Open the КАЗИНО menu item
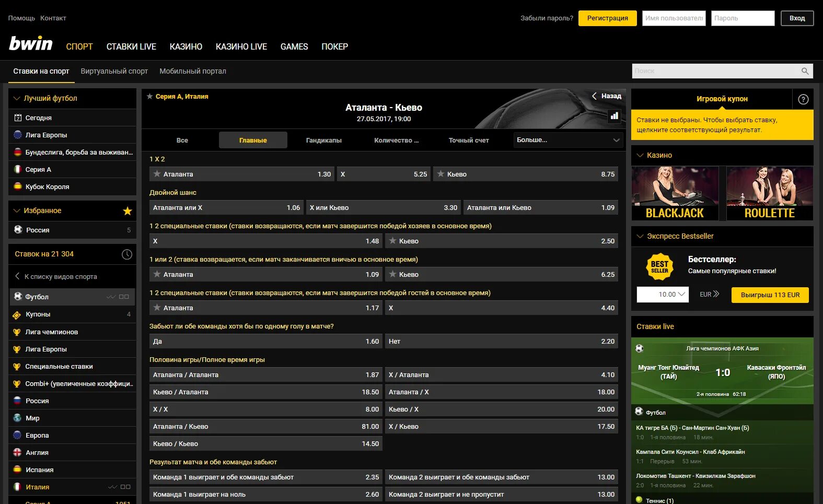Image resolution: width=823 pixels, height=504 pixels. tap(186, 46)
